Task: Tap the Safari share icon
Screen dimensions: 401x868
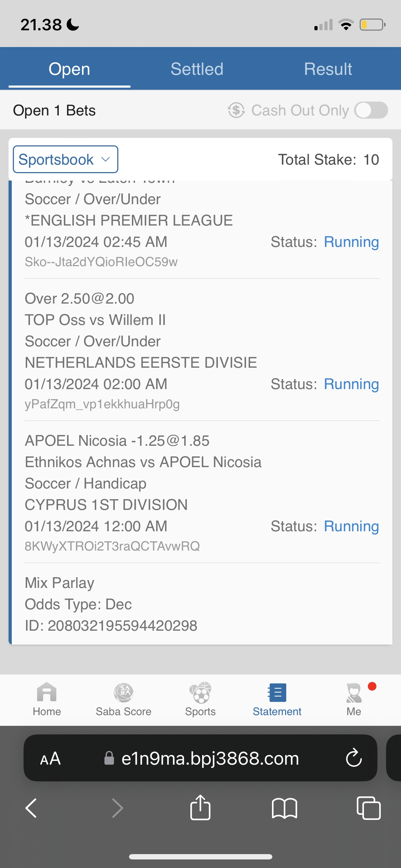Action: coord(200,808)
